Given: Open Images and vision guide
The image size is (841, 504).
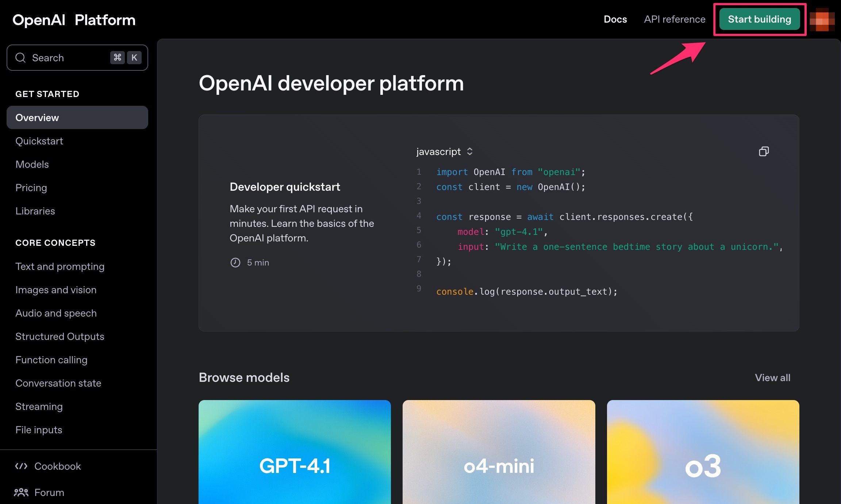Looking at the screenshot, I should pyautogui.click(x=56, y=290).
